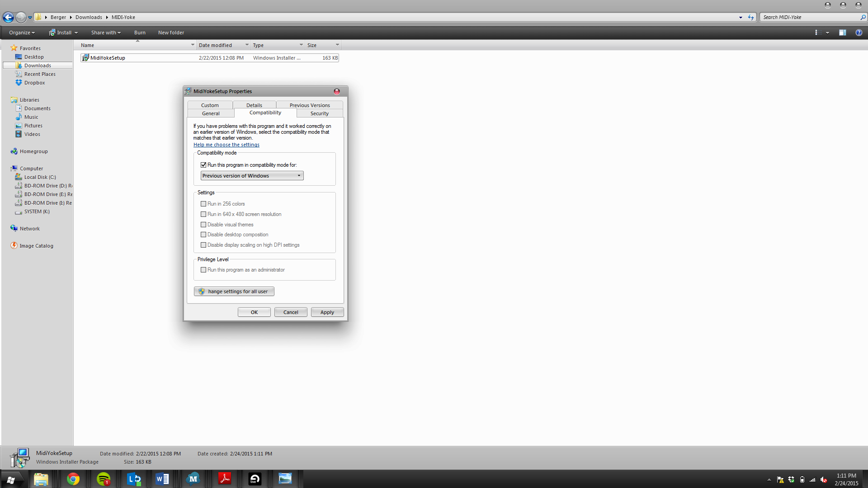Image resolution: width=868 pixels, height=488 pixels.
Task: Open the Name column filter dropdown
Action: [193, 45]
